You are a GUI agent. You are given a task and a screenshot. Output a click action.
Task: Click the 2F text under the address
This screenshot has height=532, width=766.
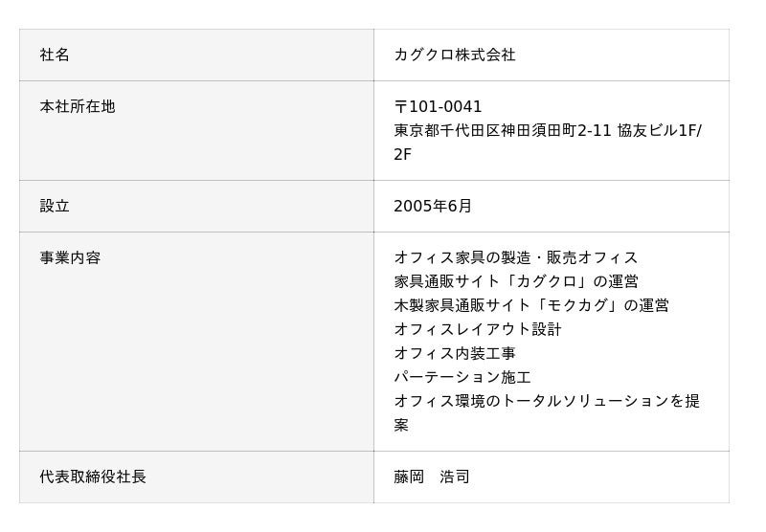tap(402, 155)
